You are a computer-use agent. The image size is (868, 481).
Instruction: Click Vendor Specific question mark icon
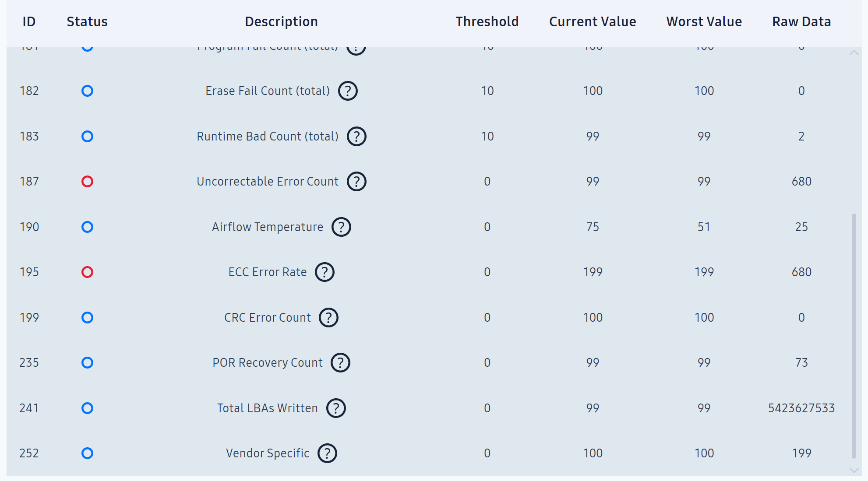click(327, 453)
